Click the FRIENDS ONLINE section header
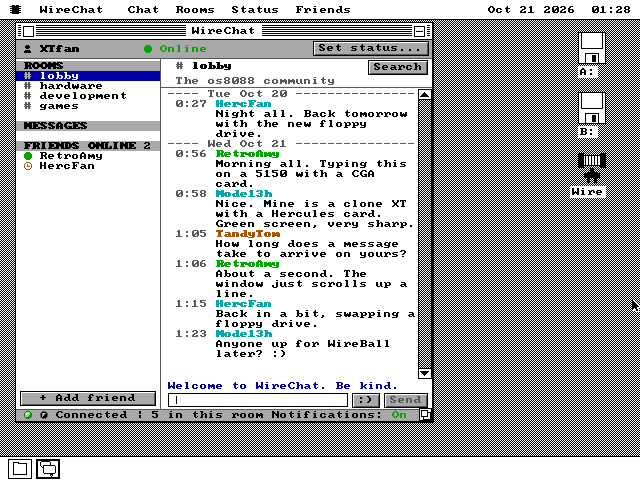 tap(88, 145)
